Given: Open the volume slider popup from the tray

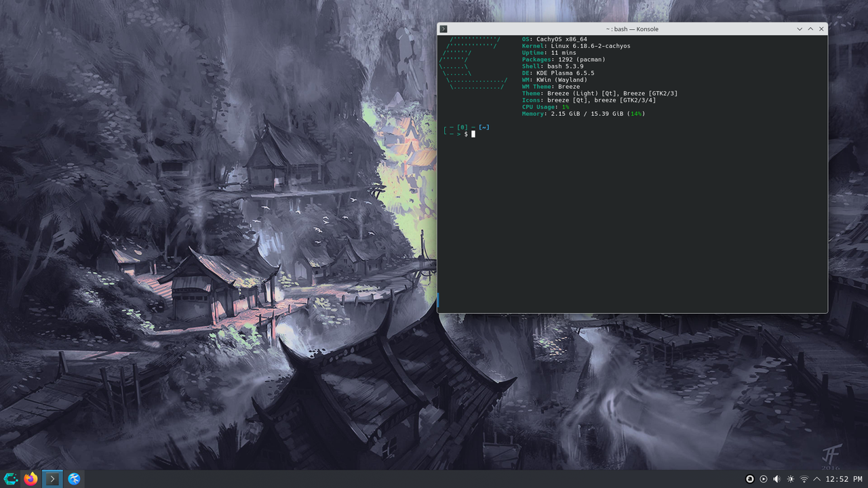Looking at the screenshot, I should click(x=777, y=479).
